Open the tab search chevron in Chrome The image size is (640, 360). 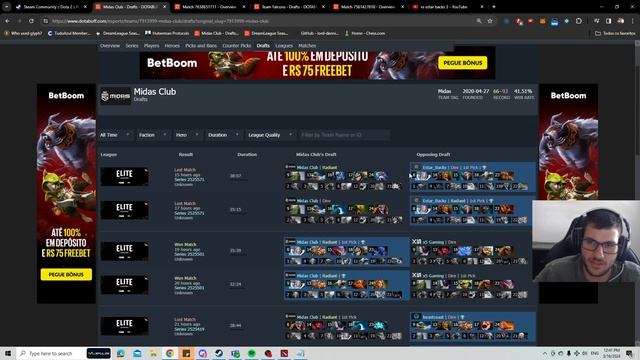[x=7, y=7]
